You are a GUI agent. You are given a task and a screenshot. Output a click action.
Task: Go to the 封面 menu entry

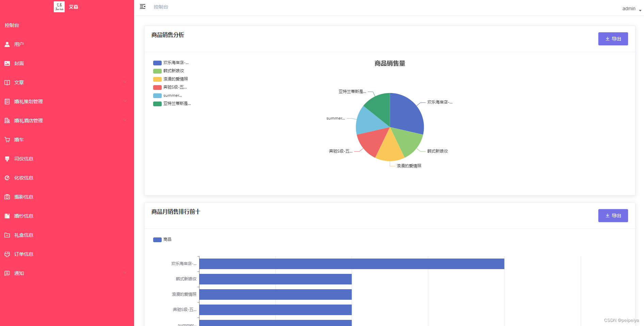[67, 63]
